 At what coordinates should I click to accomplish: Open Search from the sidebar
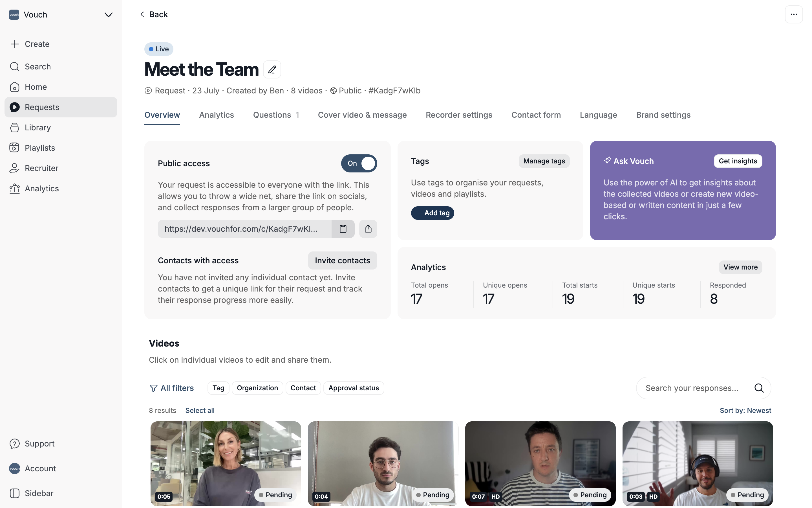61,67
